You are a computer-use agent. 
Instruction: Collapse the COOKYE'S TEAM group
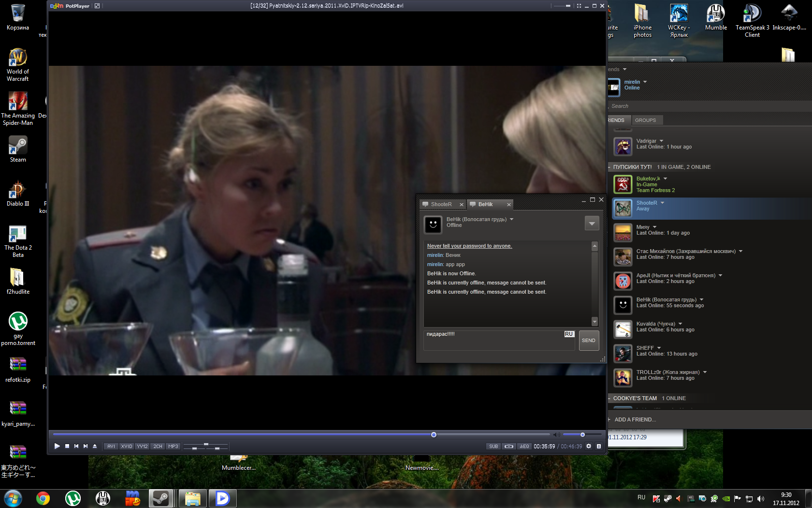tap(609, 398)
